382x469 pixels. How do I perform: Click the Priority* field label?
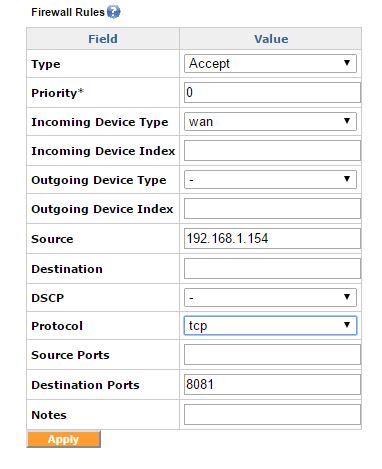pos(57,93)
